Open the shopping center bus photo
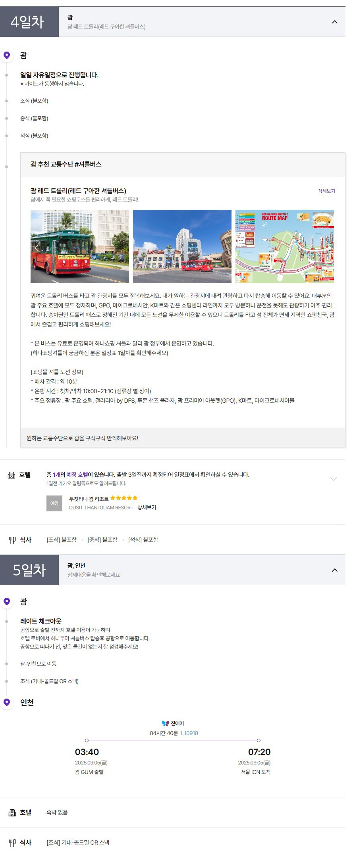The image size is (355, 868). (182, 246)
